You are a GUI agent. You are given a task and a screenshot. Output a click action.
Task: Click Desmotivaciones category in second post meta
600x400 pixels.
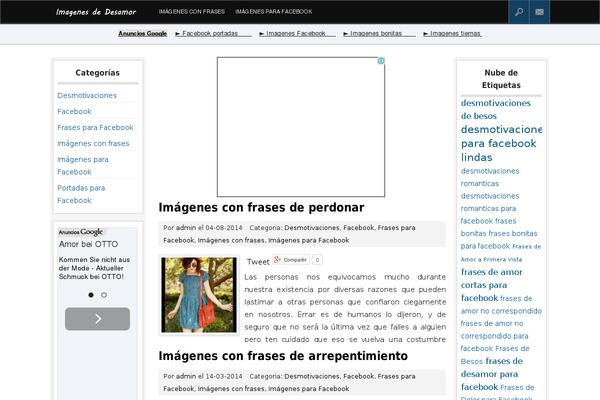point(311,376)
